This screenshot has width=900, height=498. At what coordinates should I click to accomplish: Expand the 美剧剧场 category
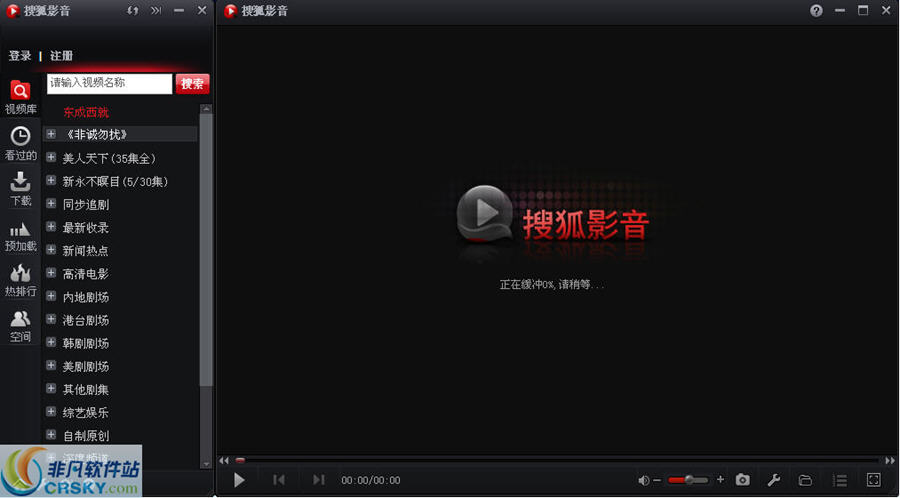[x=51, y=365]
